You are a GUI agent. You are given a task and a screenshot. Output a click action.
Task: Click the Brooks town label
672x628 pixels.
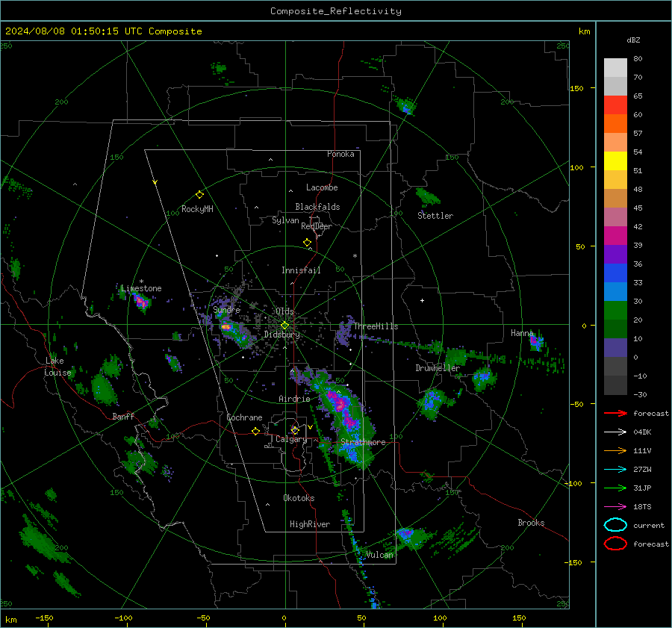[531, 523]
